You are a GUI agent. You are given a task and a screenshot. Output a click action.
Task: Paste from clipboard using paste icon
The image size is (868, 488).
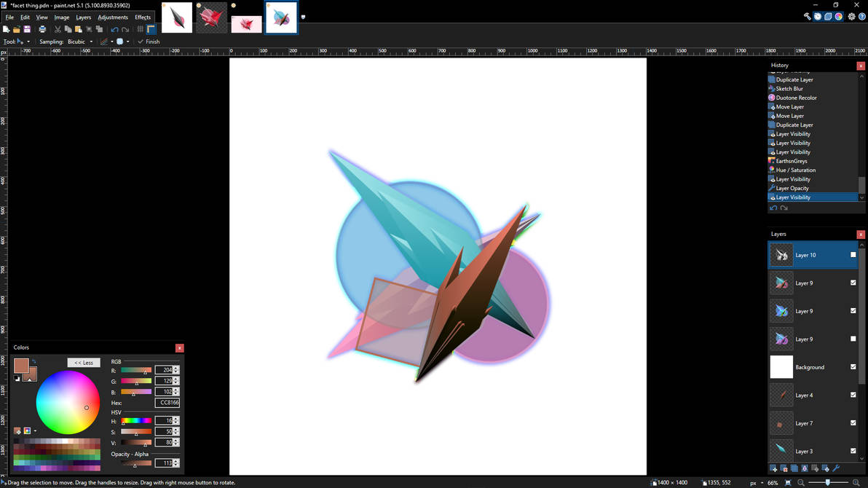(x=79, y=29)
